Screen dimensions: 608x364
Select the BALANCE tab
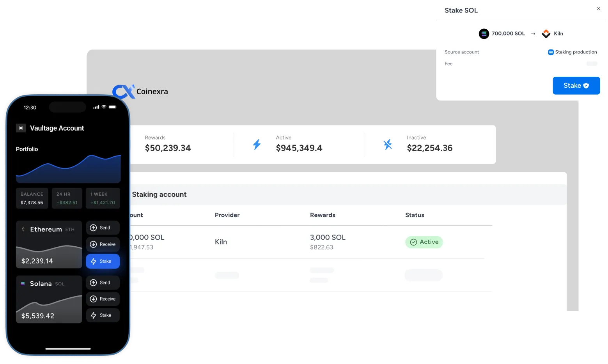pos(32,198)
